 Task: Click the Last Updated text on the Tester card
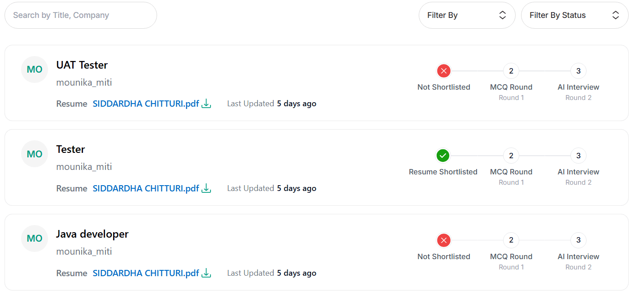click(x=250, y=188)
